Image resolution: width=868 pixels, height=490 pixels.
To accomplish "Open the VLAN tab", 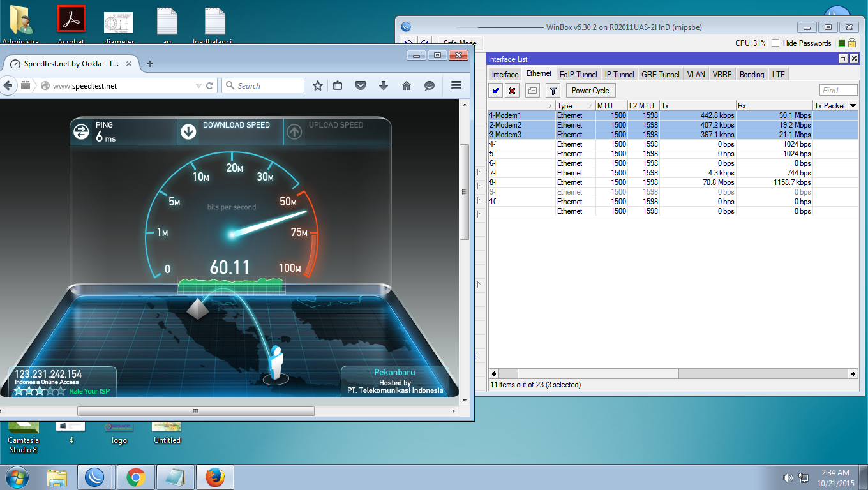I will point(696,75).
